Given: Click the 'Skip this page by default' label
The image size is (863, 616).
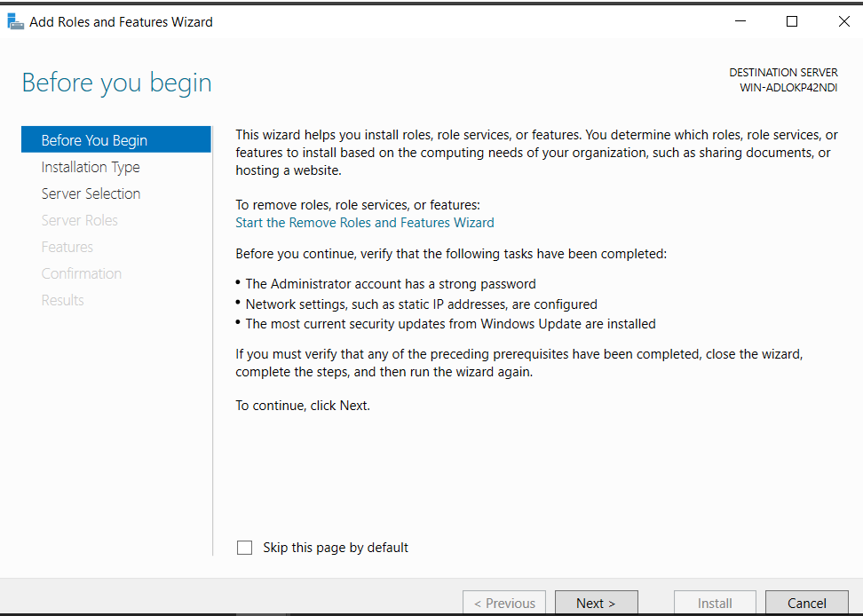Looking at the screenshot, I should point(336,548).
